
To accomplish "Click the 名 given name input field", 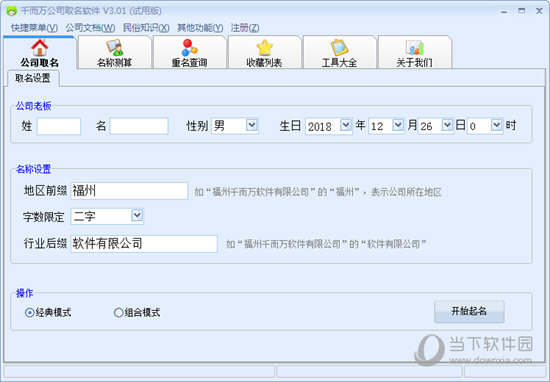I will [x=139, y=126].
